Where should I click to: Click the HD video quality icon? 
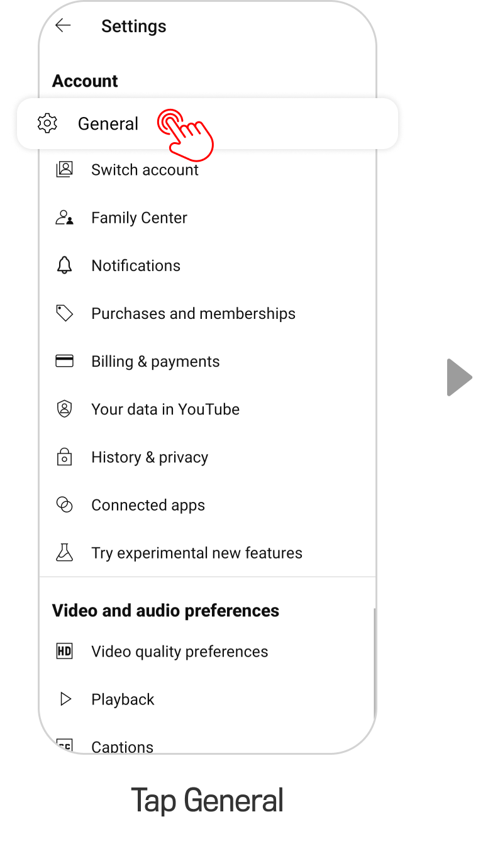(x=65, y=651)
